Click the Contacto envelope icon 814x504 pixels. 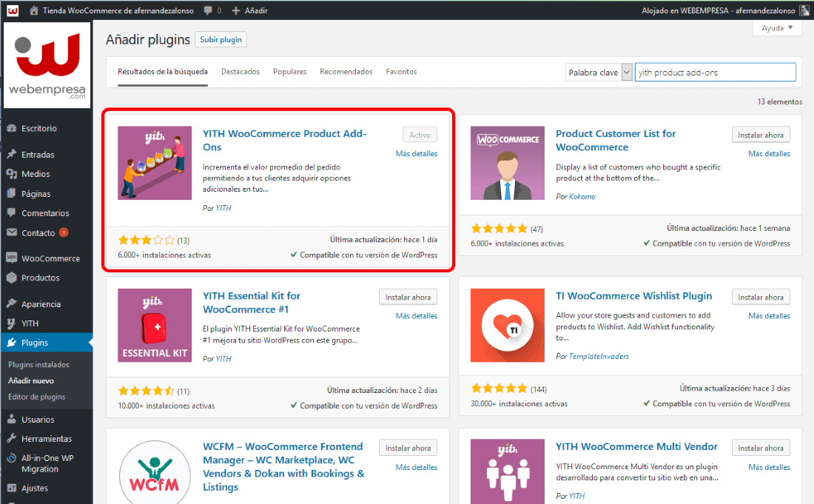pyautogui.click(x=11, y=232)
